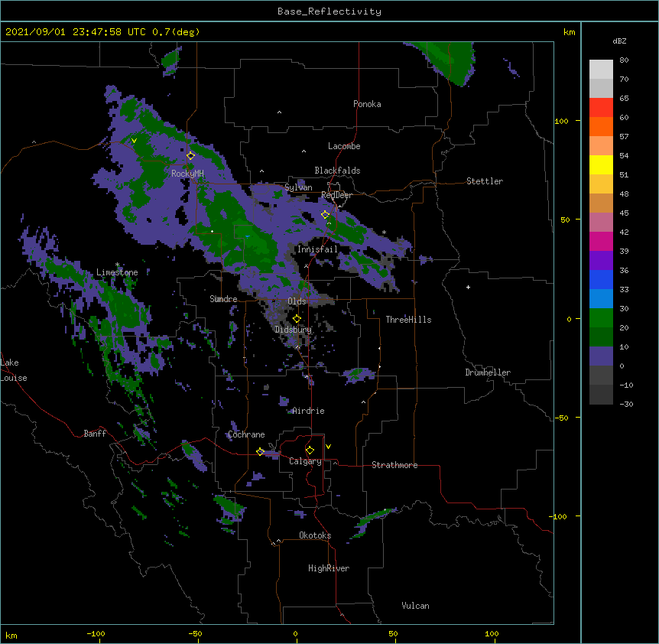
Task: Click the white asterisk marker east of RedDeer
Action: pyautogui.click(x=384, y=232)
